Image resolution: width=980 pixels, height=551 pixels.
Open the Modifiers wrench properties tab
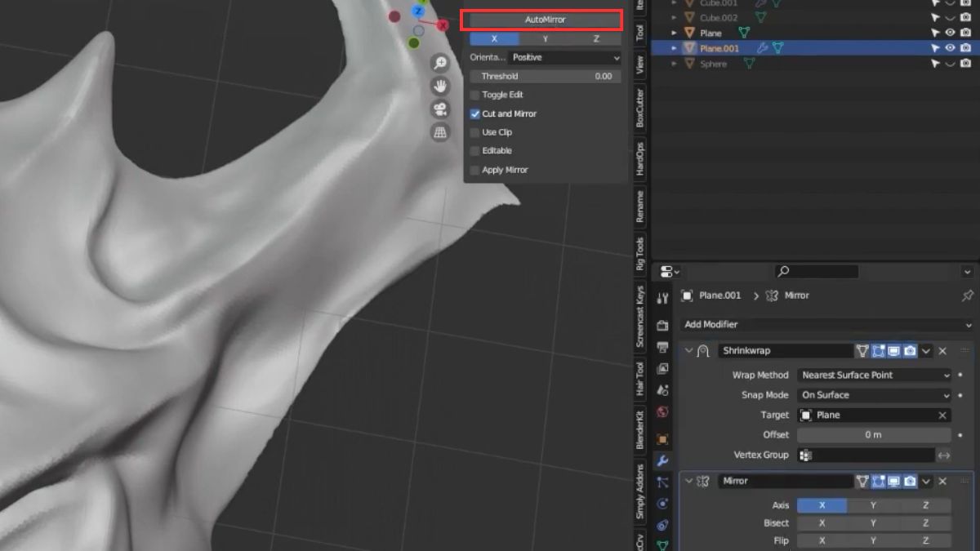pyautogui.click(x=662, y=461)
